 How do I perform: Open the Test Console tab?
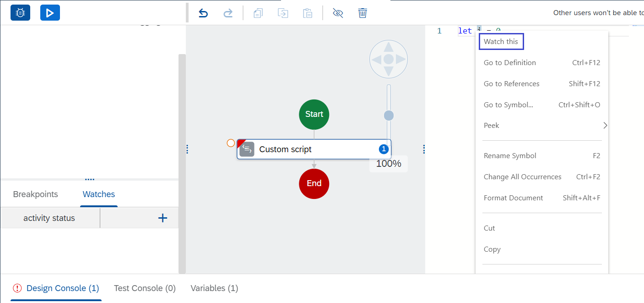(x=145, y=288)
